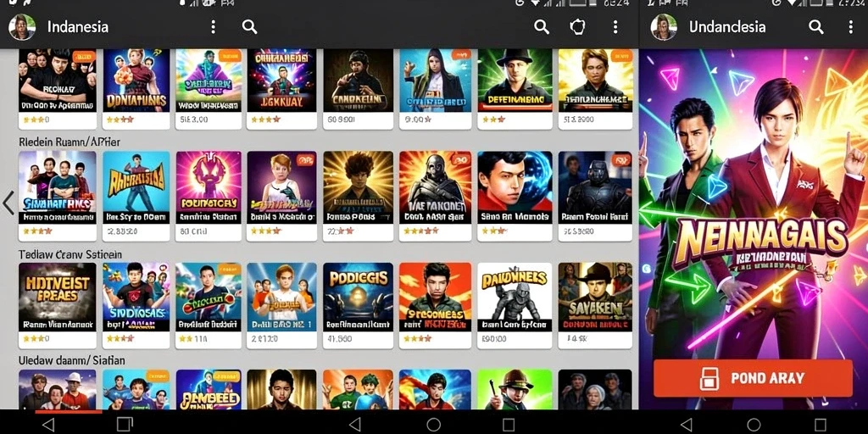Open the search icon beside Indanesia title
The height and width of the screenshot is (434, 868).
point(250,26)
